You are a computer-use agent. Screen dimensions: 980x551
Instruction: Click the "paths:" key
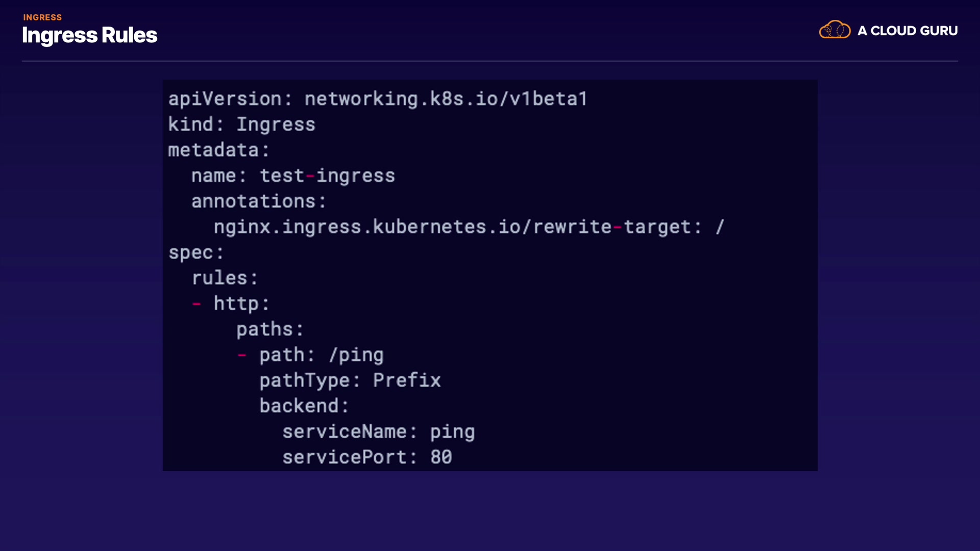pos(270,330)
